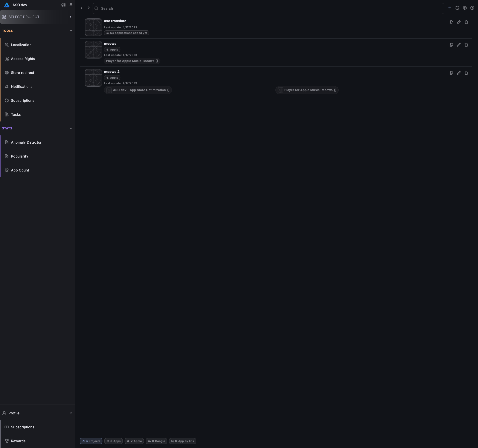This screenshot has height=448, width=478.
Task: Add a new project with the plus icon
Action: click(450, 8)
